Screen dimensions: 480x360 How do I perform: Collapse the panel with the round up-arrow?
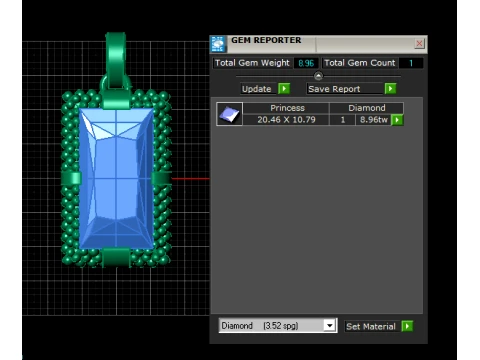click(x=318, y=76)
